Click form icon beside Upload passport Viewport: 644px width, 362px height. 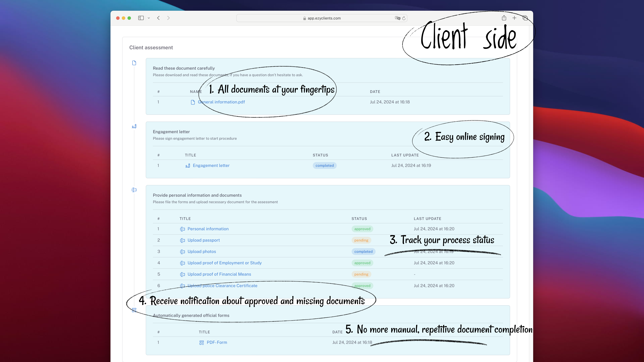(182, 240)
